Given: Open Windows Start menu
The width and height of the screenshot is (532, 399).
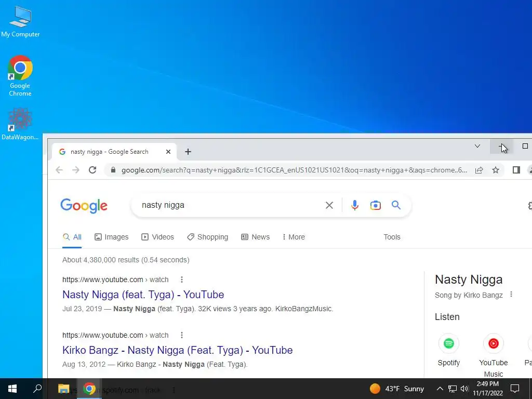Looking at the screenshot, I should tap(12, 389).
